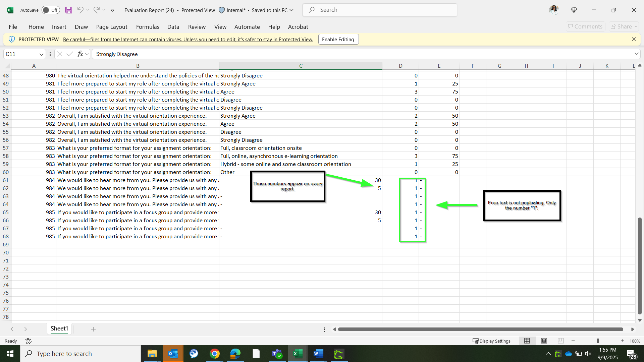The width and height of the screenshot is (644, 362).
Task: Switch to Page Layout view icon
Action: tap(544, 341)
